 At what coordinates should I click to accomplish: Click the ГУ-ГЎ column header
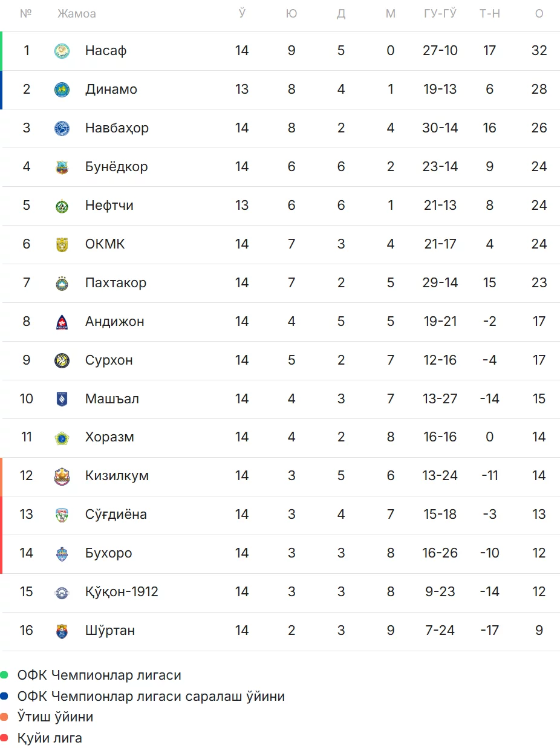440,13
